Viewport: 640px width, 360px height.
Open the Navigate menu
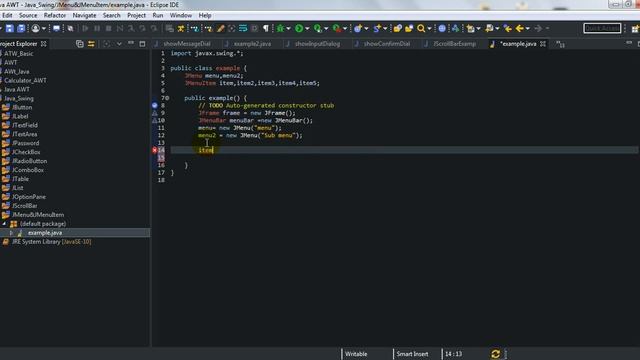(84, 16)
